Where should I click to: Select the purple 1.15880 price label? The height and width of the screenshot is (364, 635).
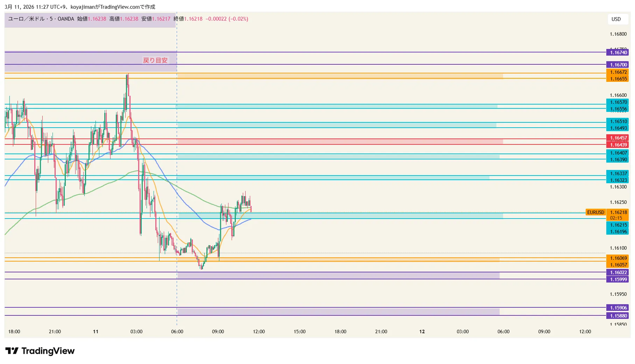pos(617,316)
